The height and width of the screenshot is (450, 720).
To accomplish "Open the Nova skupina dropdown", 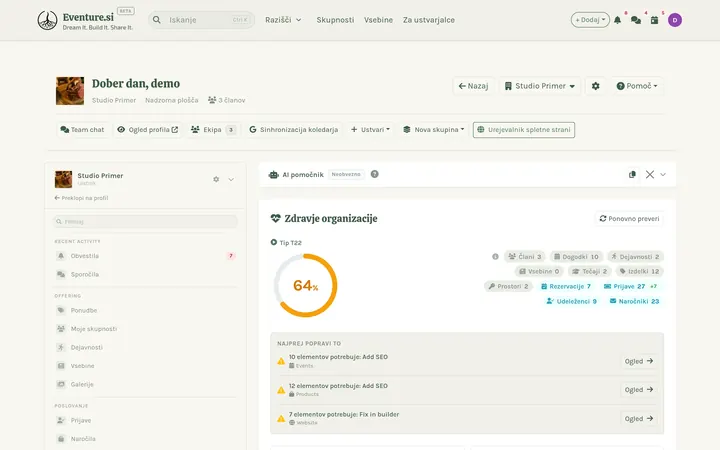I will point(433,129).
